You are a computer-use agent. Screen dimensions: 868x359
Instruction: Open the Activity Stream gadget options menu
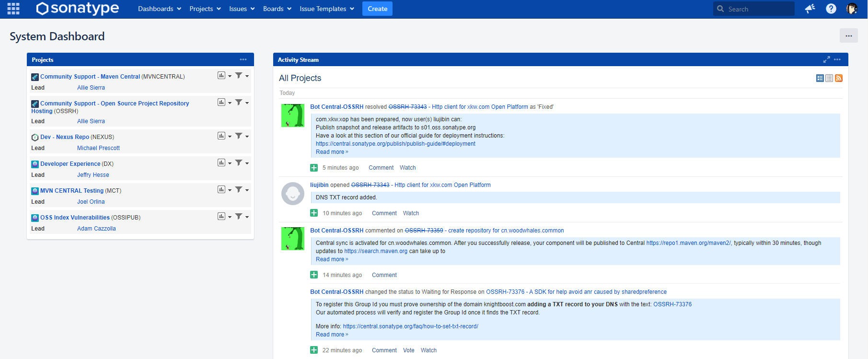tap(837, 59)
